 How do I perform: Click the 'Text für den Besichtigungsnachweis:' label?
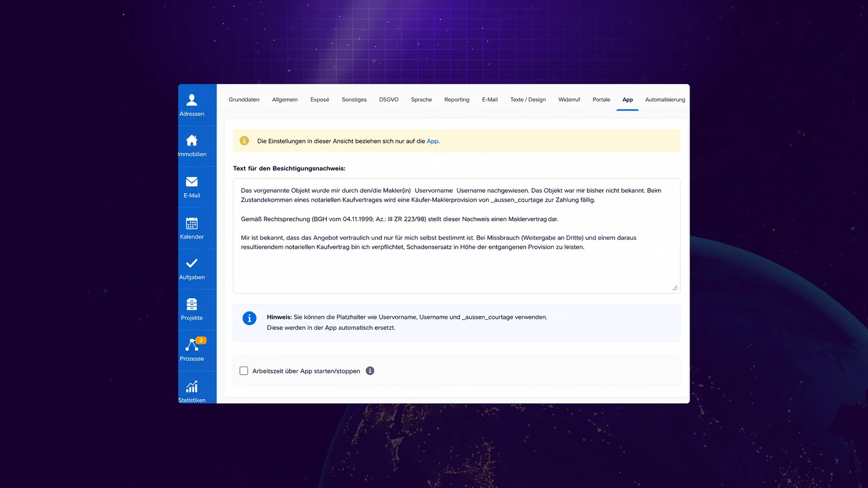289,169
